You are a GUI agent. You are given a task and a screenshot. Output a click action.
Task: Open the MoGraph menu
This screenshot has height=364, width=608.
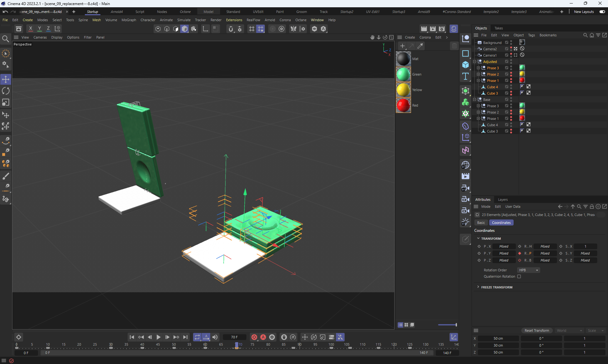(129, 20)
